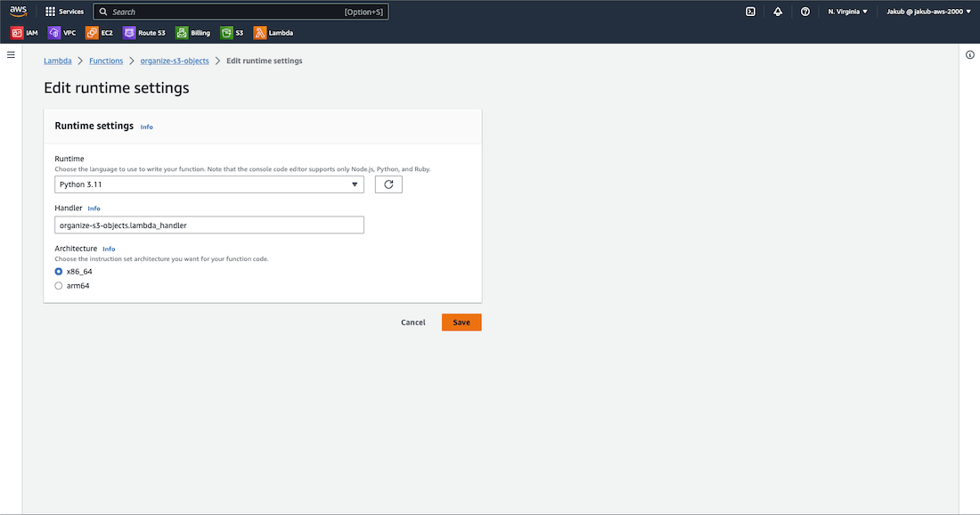The width and height of the screenshot is (980, 515).
Task: Expand the Jakub account menu
Action: click(x=928, y=12)
